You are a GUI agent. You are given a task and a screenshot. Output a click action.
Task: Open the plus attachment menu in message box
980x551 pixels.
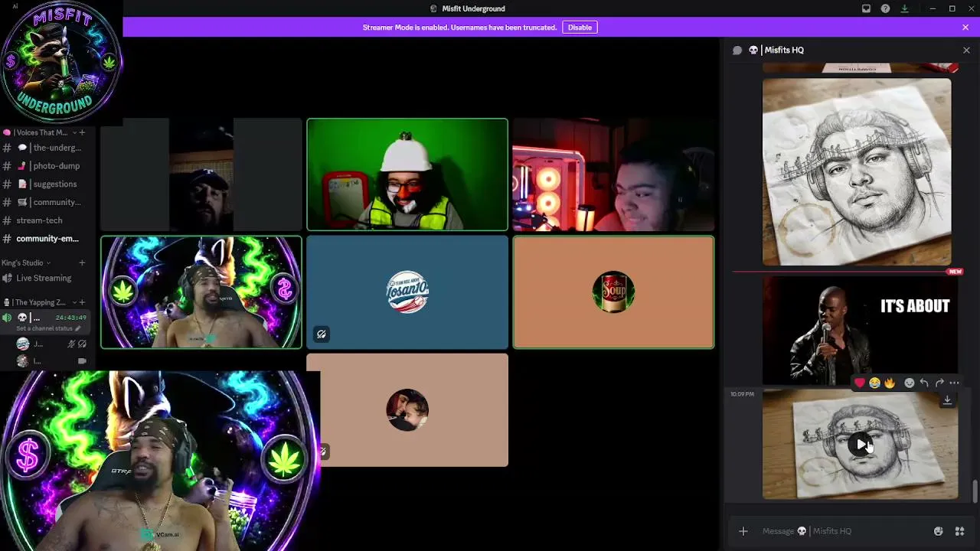click(x=743, y=531)
